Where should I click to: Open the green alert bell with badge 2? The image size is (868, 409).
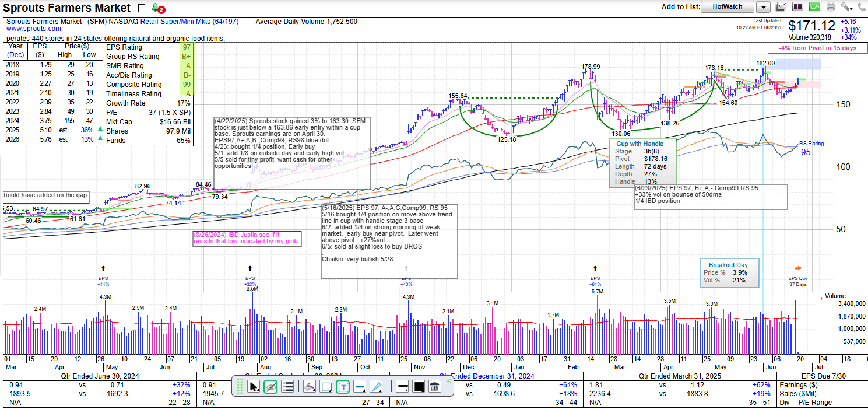tap(157, 8)
